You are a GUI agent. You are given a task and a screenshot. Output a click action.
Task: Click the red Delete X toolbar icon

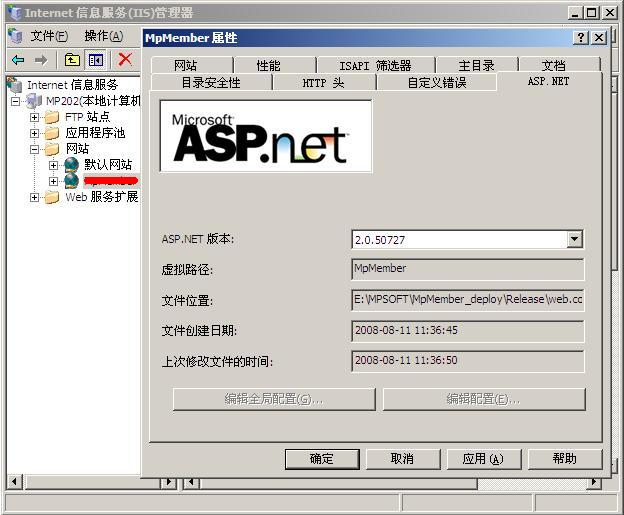coord(125,60)
